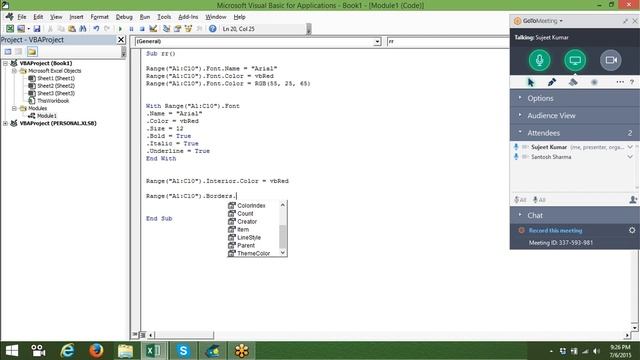Open Skype from the Windows taskbar

[183, 351]
